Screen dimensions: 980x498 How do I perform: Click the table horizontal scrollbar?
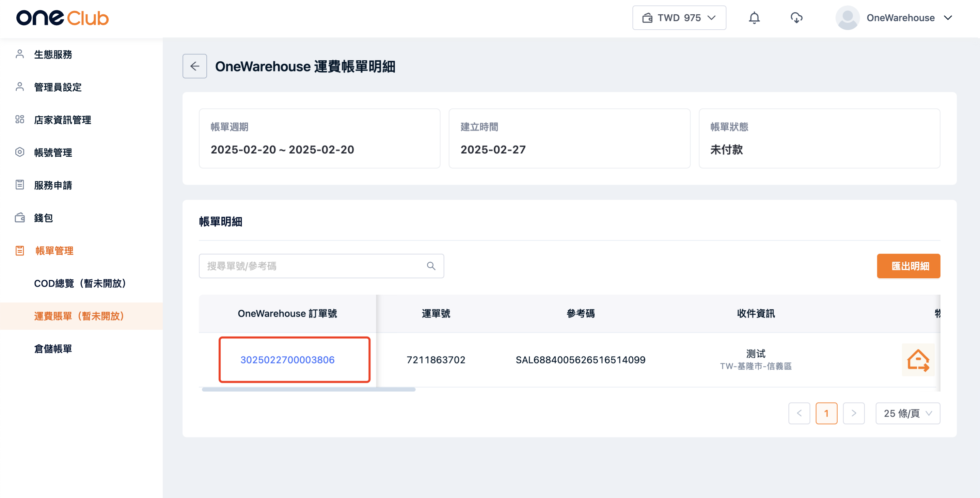(309, 389)
